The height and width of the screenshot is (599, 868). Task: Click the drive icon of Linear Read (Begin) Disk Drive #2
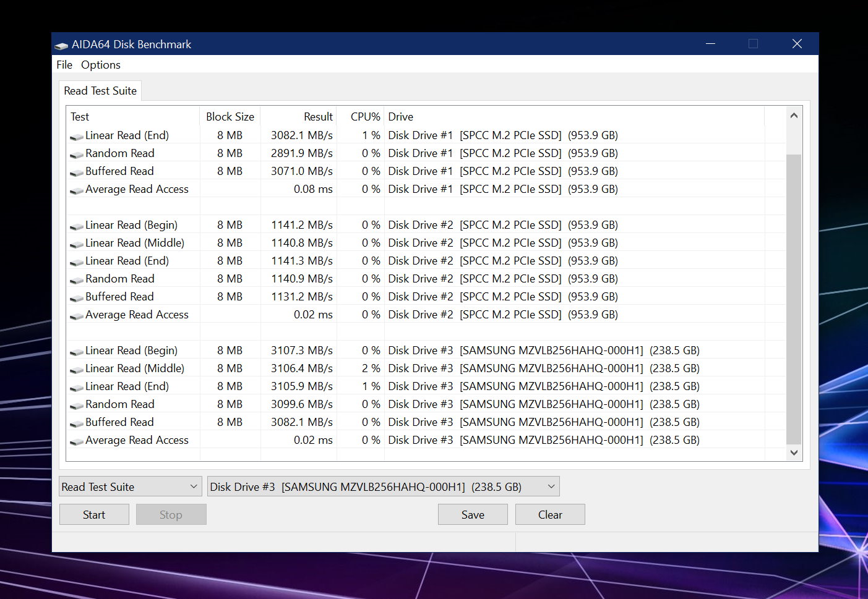[77, 226]
